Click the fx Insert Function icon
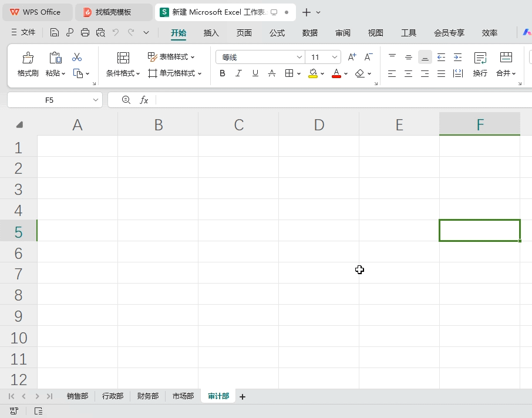Image resolution: width=532 pixels, height=418 pixels. tap(144, 100)
